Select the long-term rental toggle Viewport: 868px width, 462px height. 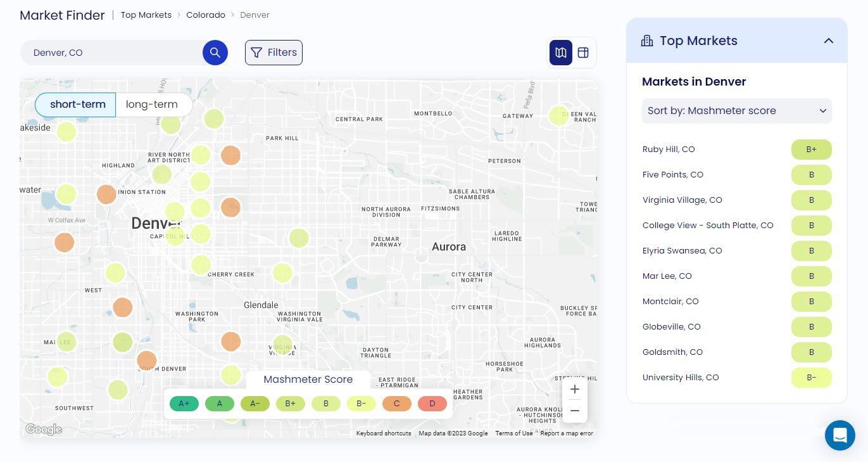152,105
